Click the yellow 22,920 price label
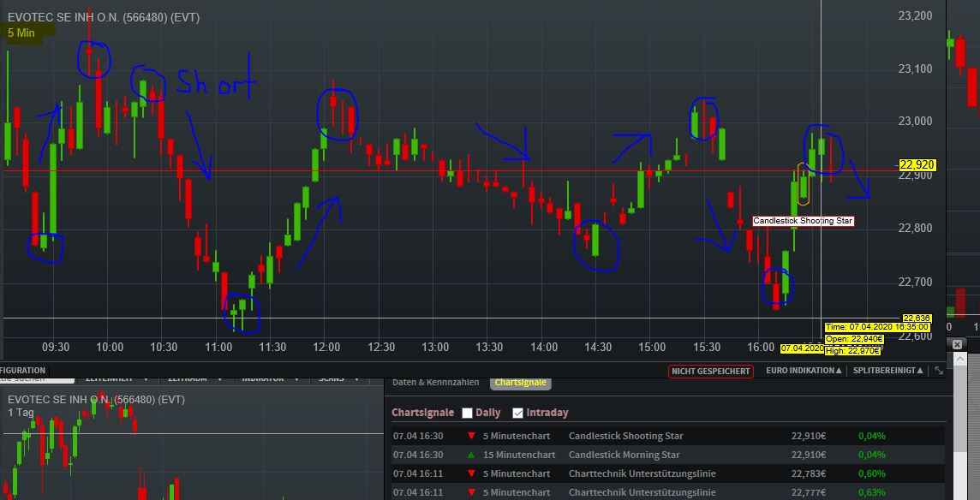Image resolution: width=980 pixels, height=500 pixels. 917,165
